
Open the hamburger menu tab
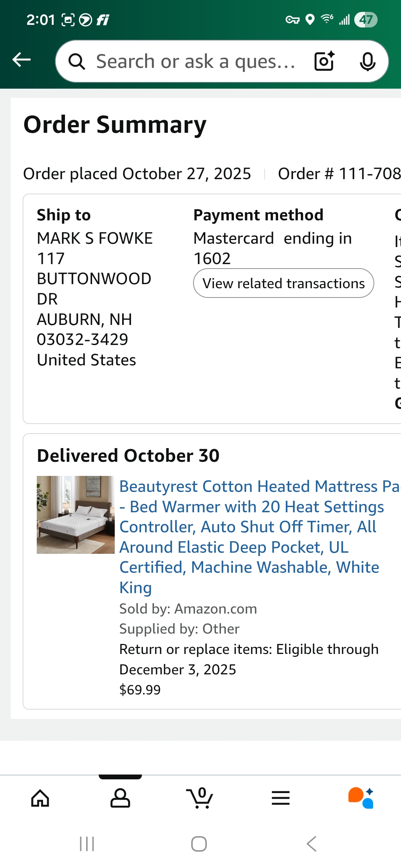click(x=281, y=798)
